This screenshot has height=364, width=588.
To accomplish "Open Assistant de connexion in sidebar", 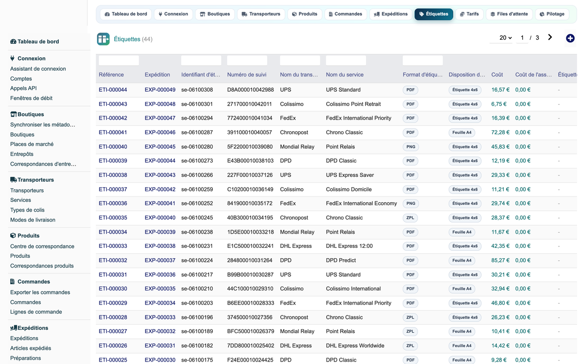I will tap(38, 69).
